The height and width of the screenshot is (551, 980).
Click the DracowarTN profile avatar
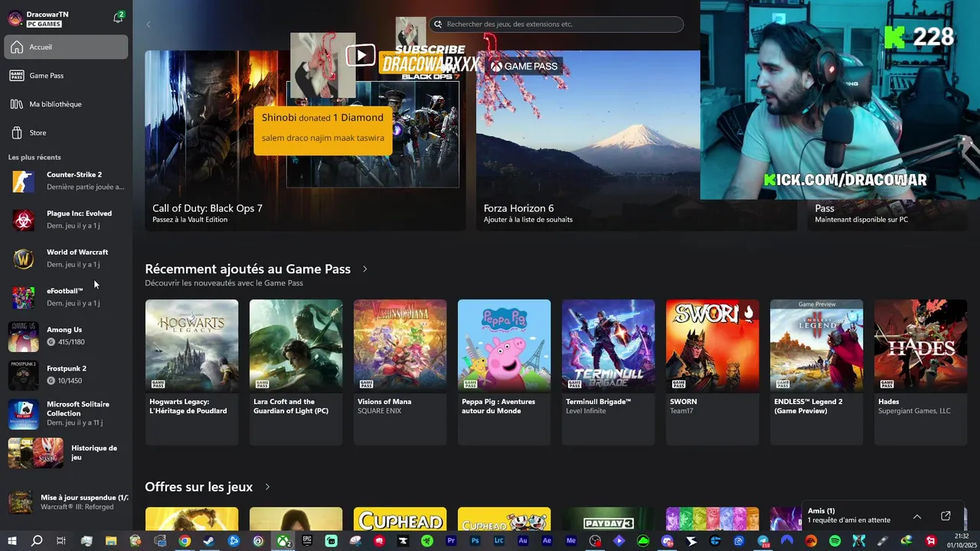point(15,18)
